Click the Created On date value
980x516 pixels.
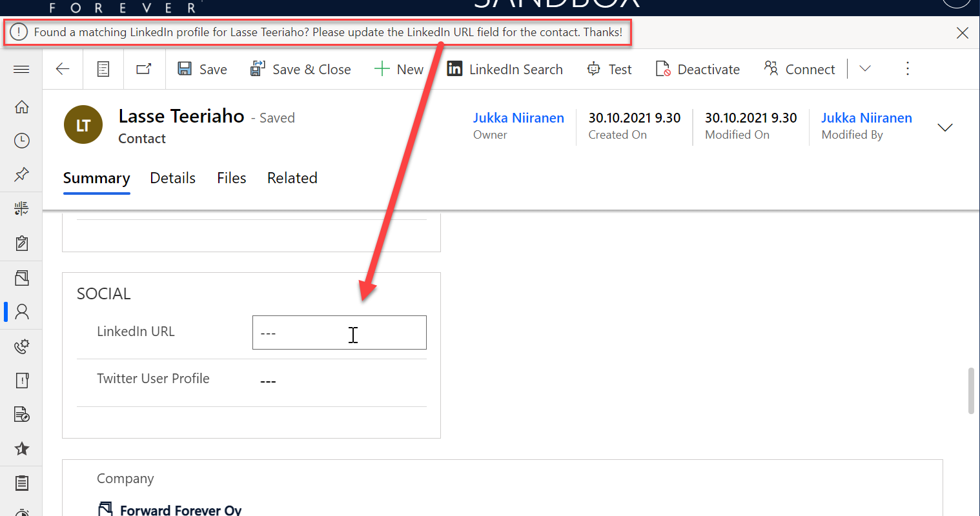click(x=635, y=118)
